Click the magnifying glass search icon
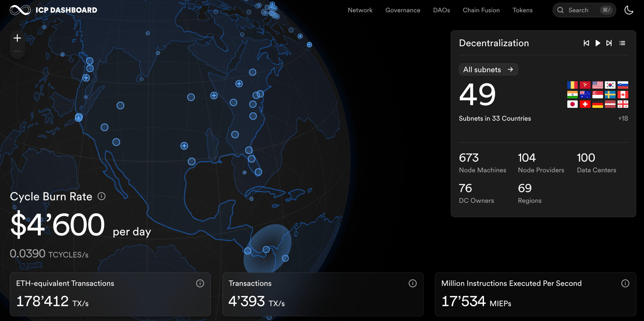 pos(560,10)
